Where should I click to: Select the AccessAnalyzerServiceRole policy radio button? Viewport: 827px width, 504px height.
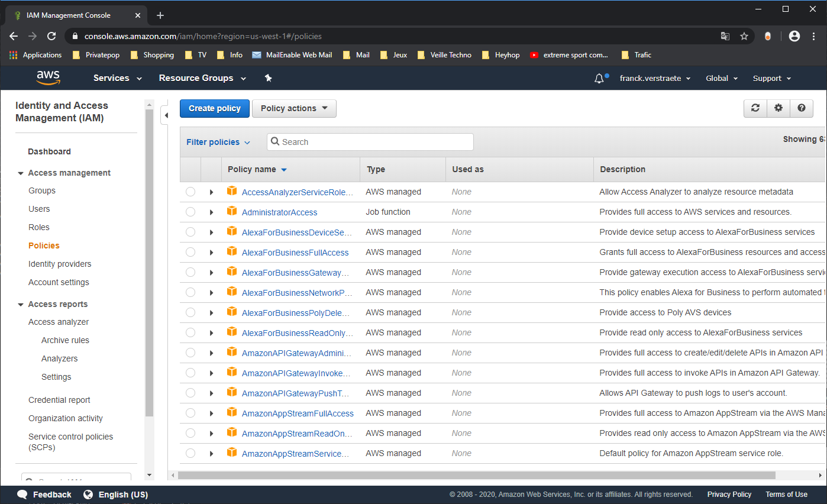[x=190, y=192]
